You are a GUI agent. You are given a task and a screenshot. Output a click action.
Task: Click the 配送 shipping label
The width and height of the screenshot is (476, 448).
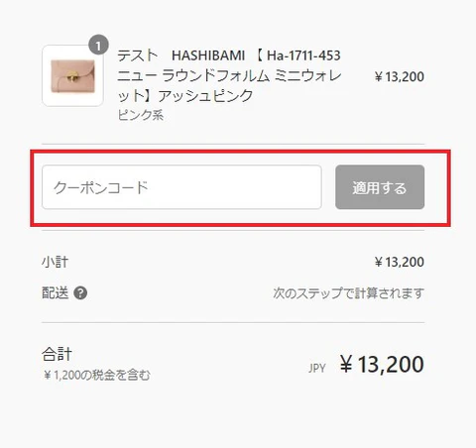(56, 293)
